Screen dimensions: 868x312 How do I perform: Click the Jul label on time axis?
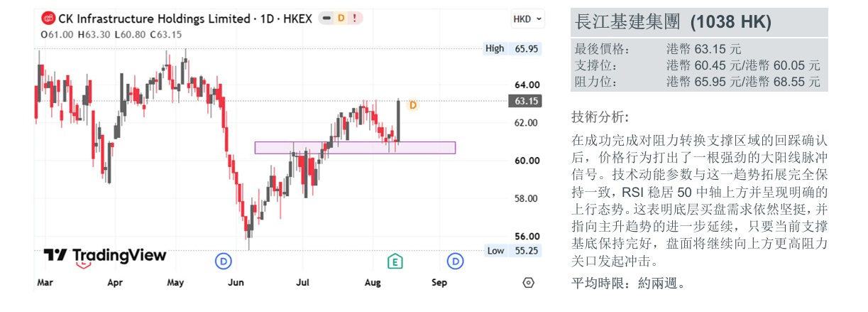click(x=302, y=282)
